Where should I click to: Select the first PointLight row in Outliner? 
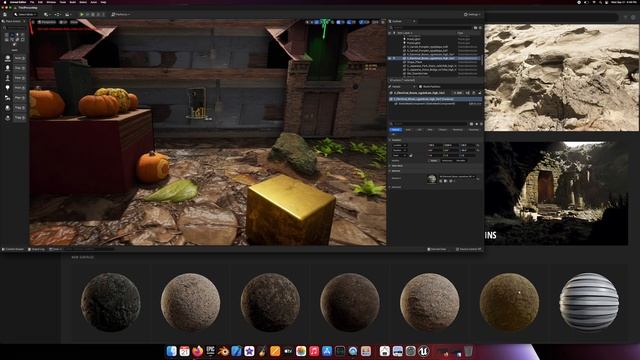(x=435, y=39)
